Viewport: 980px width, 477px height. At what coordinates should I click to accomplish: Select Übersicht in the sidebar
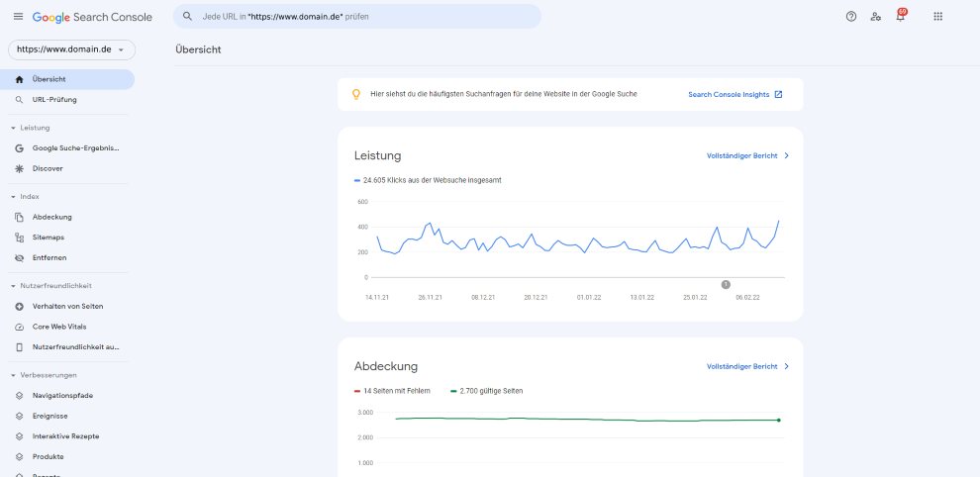point(67,79)
